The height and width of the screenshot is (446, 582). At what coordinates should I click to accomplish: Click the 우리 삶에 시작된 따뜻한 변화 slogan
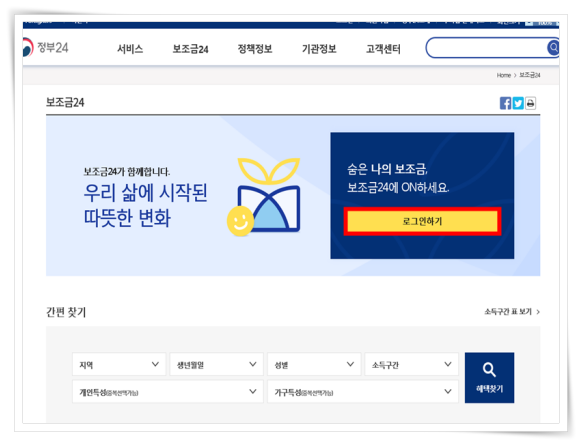(146, 205)
